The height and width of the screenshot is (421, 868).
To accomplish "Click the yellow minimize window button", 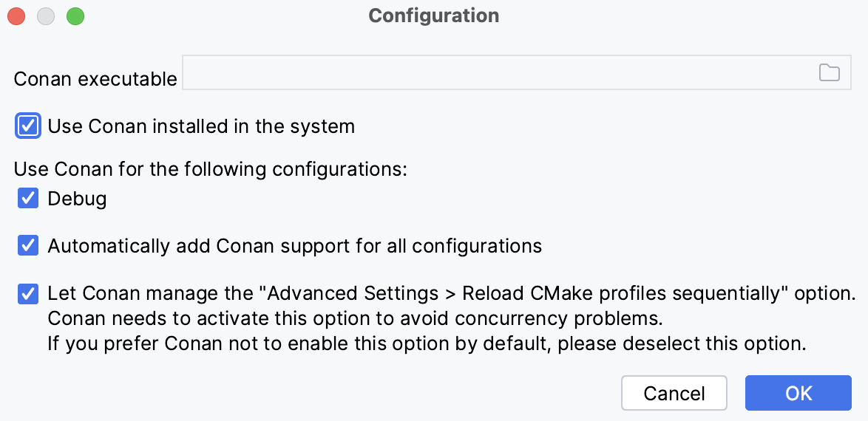I will point(46,16).
